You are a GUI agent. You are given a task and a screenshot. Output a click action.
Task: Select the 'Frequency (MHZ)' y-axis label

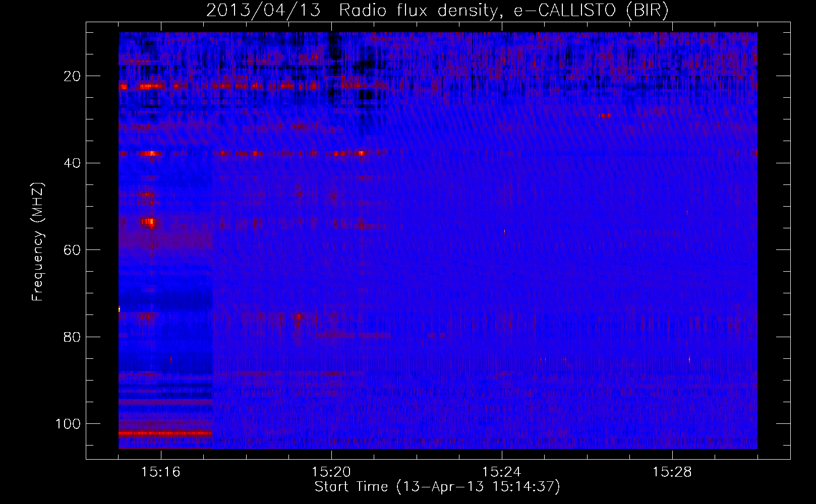(38, 242)
